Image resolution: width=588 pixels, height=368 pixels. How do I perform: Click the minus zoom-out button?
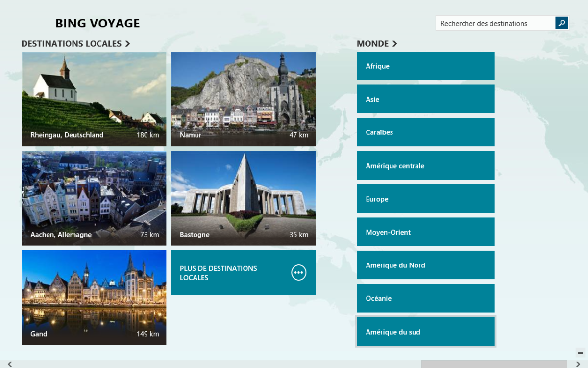point(580,353)
